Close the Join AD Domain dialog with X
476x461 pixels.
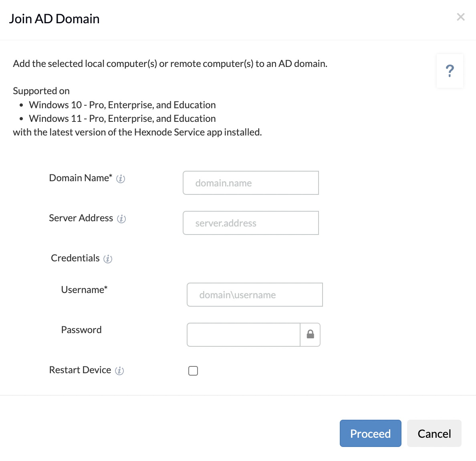461,17
